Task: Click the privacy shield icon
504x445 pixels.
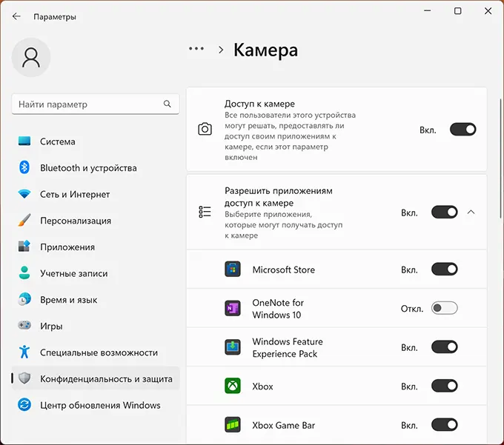Action: point(24,378)
